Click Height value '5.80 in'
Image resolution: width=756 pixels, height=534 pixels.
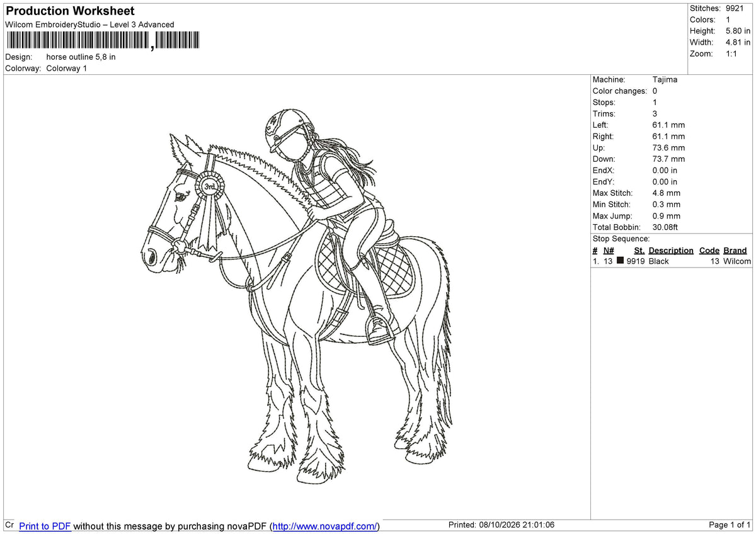click(x=738, y=31)
